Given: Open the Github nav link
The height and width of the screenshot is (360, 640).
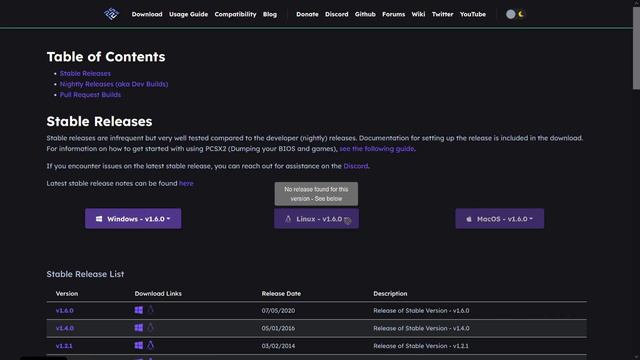Looking at the screenshot, I should pos(365,14).
